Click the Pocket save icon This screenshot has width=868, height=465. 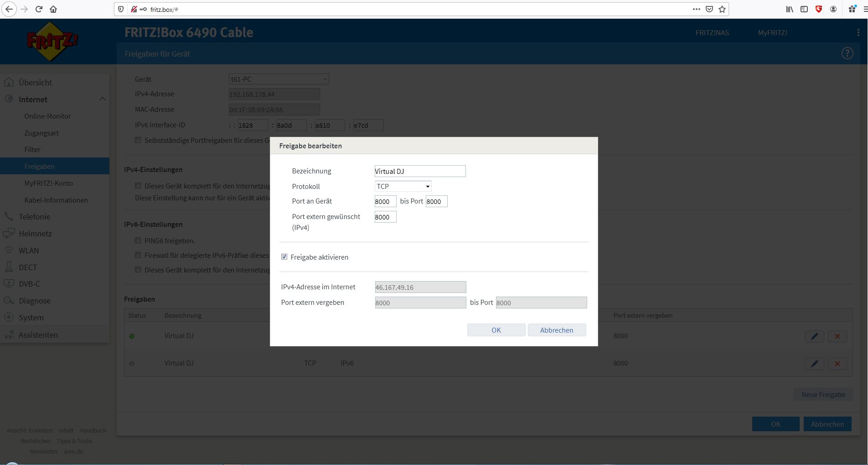709,9
